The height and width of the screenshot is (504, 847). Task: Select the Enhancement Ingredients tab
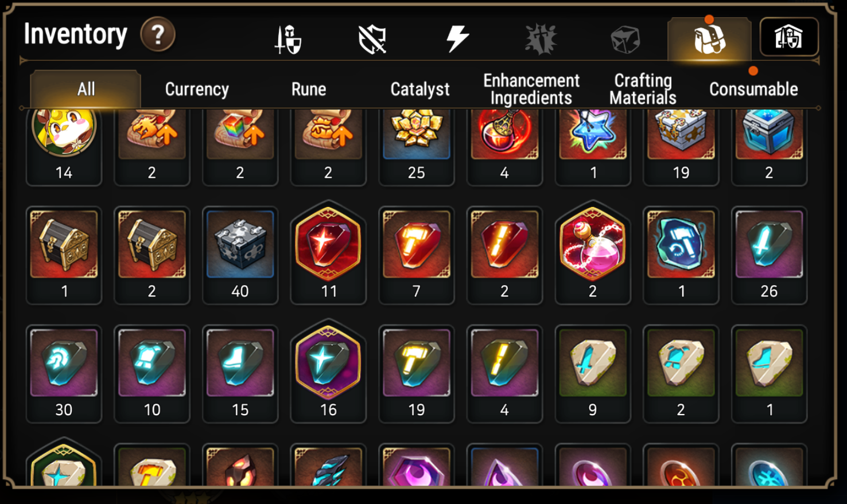tap(531, 89)
